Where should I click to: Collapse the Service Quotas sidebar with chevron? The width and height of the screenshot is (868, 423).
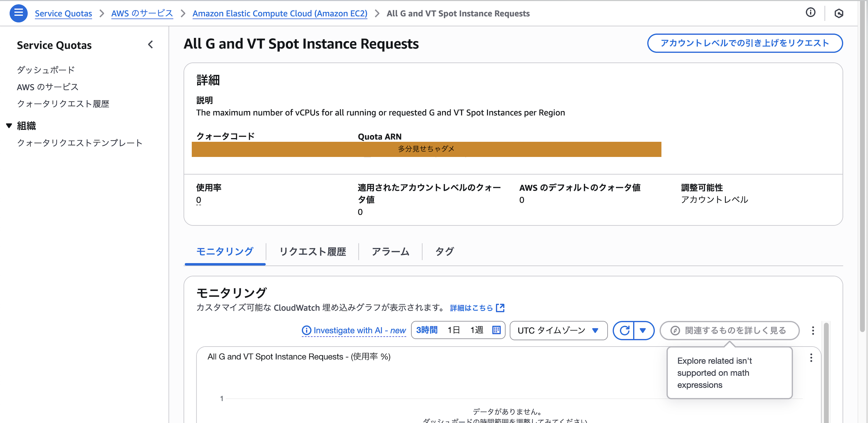click(x=151, y=44)
